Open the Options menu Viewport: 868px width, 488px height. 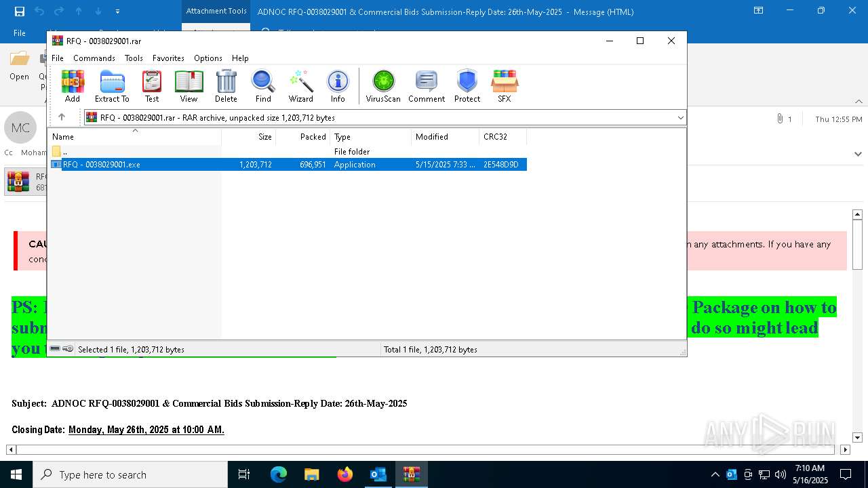coord(208,58)
